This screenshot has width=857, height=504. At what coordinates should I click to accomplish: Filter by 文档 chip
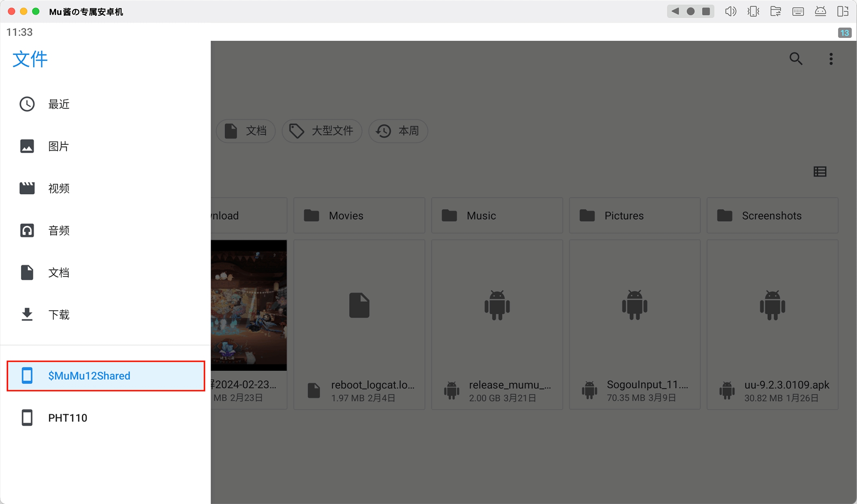click(x=246, y=131)
